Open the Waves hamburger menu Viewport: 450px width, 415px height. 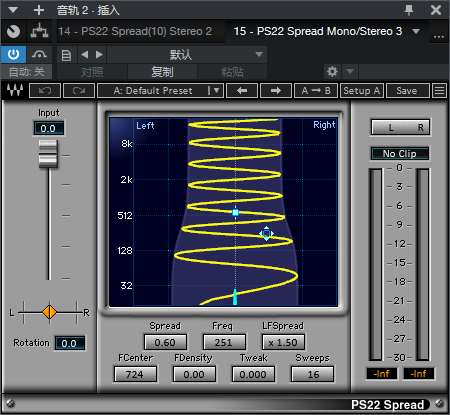tap(439, 90)
